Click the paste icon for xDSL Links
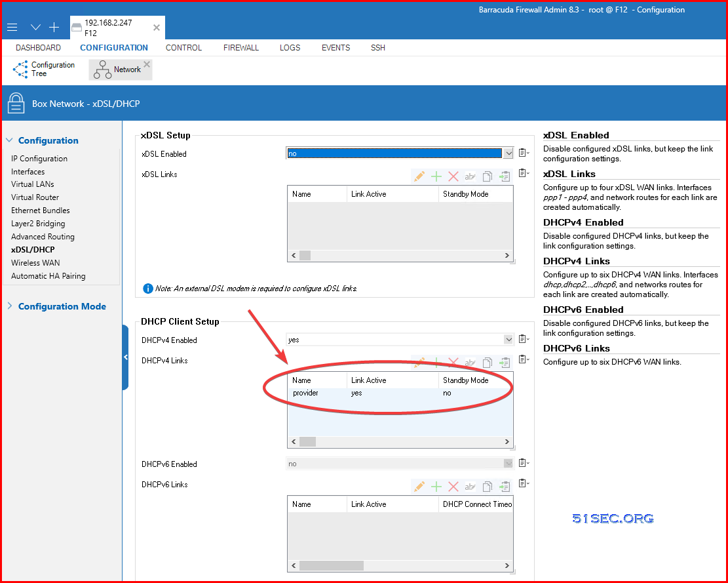Image resolution: width=728 pixels, height=583 pixels. pos(504,176)
